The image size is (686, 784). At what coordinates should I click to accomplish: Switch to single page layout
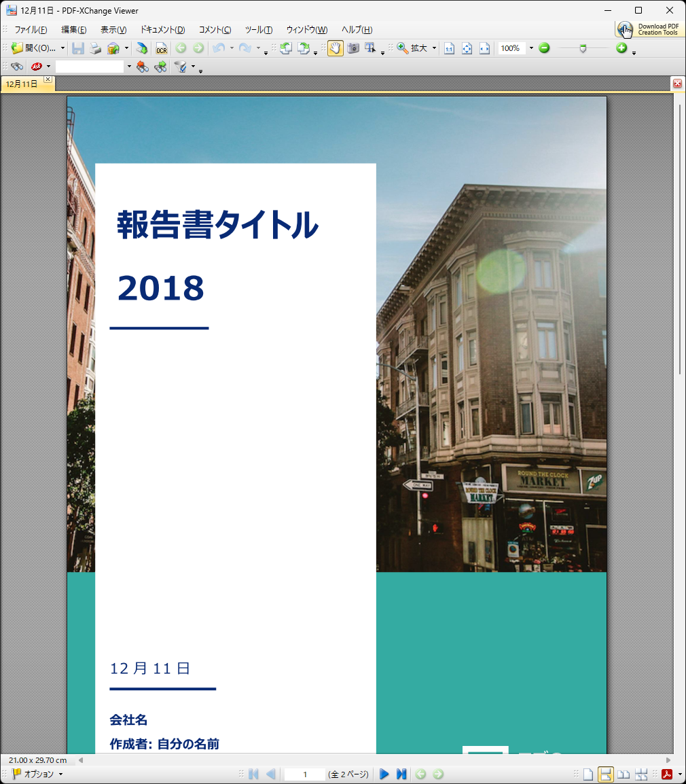click(589, 774)
